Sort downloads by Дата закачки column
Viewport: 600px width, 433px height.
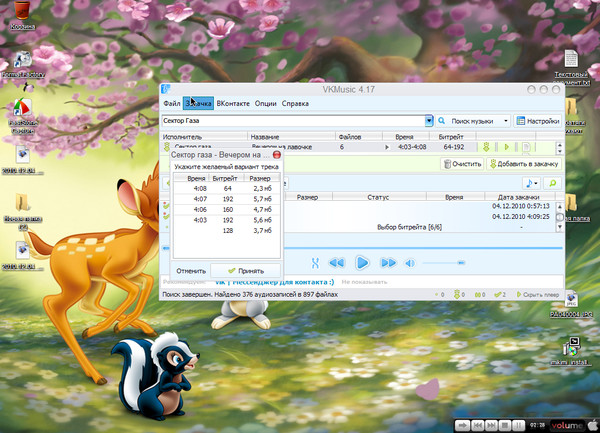pyautogui.click(x=519, y=197)
